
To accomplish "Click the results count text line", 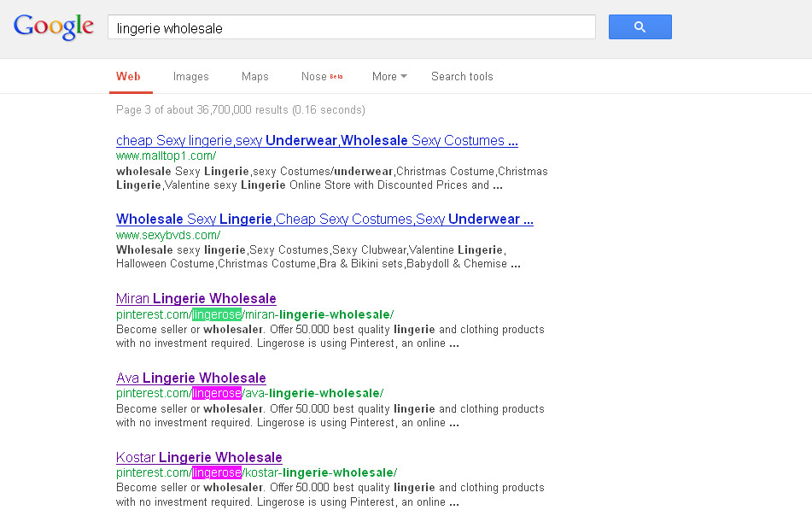I will [x=241, y=110].
